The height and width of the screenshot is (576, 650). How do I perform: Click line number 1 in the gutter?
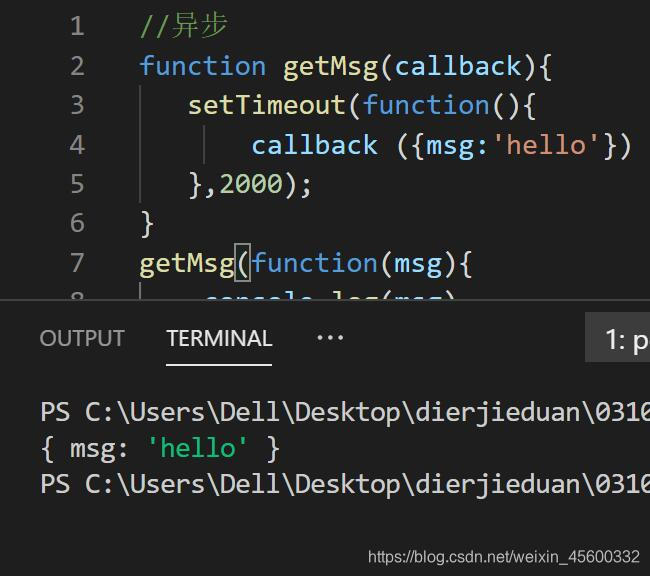pyautogui.click(x=77, y=26)
